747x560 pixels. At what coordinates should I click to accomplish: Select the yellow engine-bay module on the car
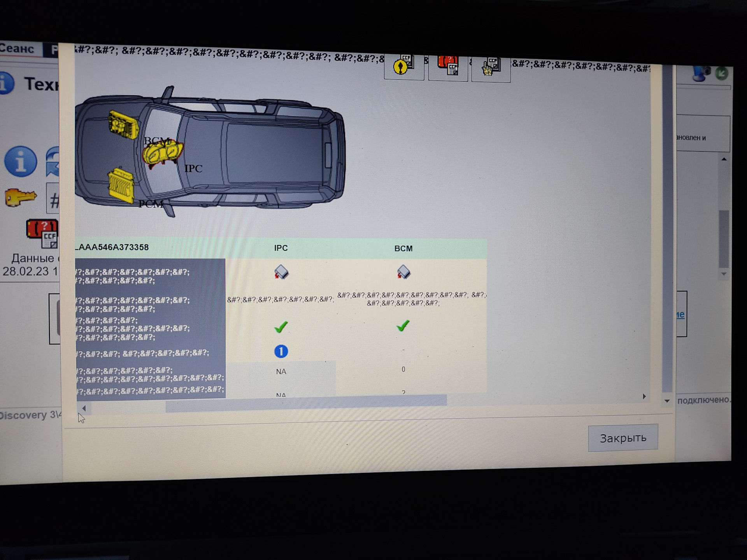[x=123, y=124]
